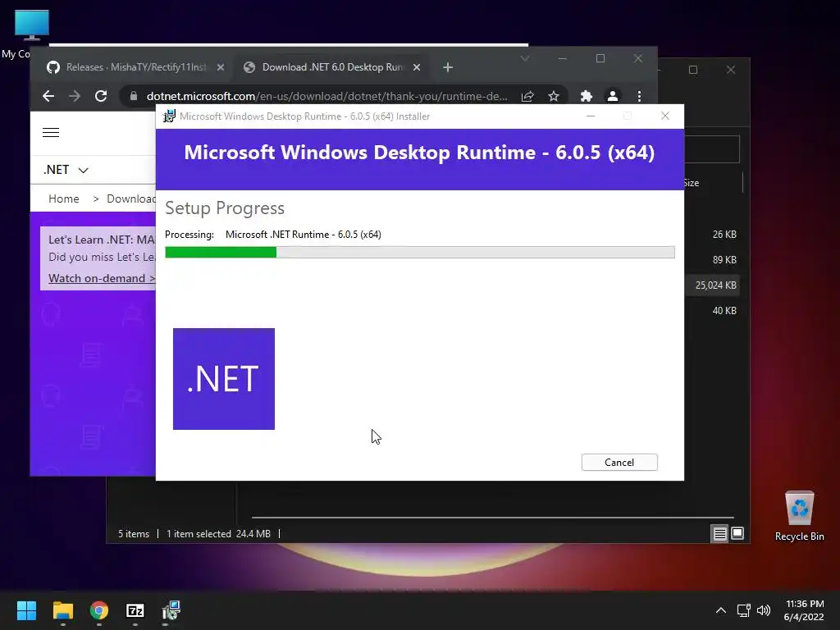This screenshot has width=840, height=630.
Task: Select the 26 KB file row
Action: [x=713, y=234]
